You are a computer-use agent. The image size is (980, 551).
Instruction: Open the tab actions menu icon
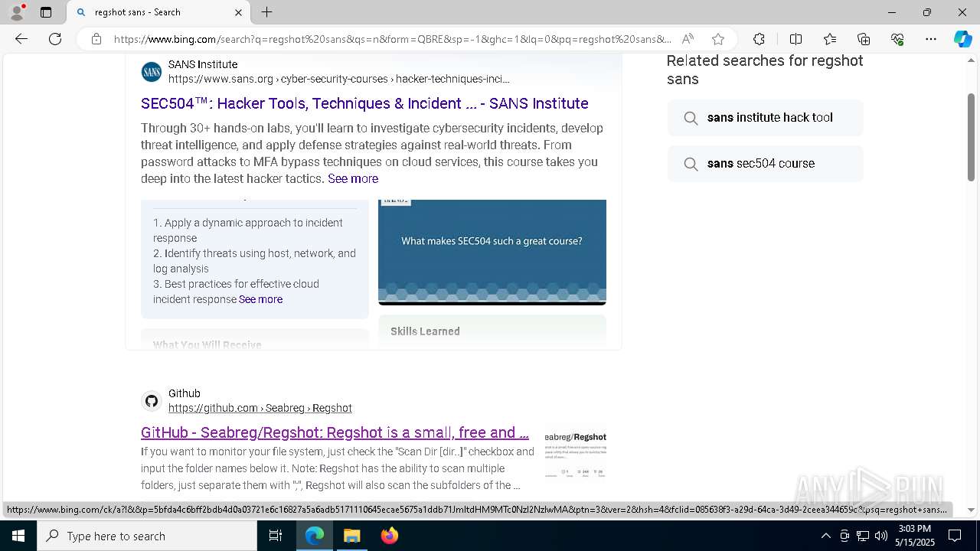(x=46, y=12)
